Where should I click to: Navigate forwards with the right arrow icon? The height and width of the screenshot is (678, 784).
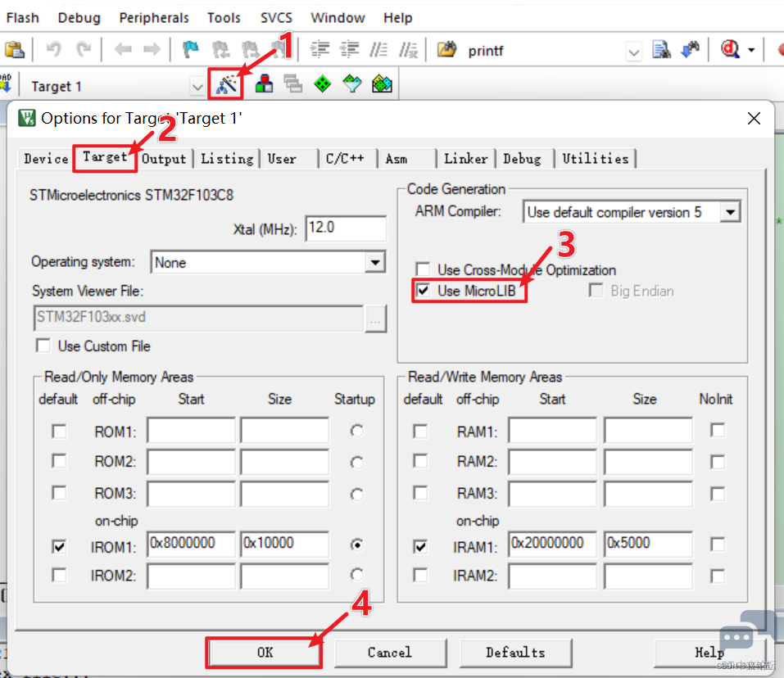[x=152, y=49]
